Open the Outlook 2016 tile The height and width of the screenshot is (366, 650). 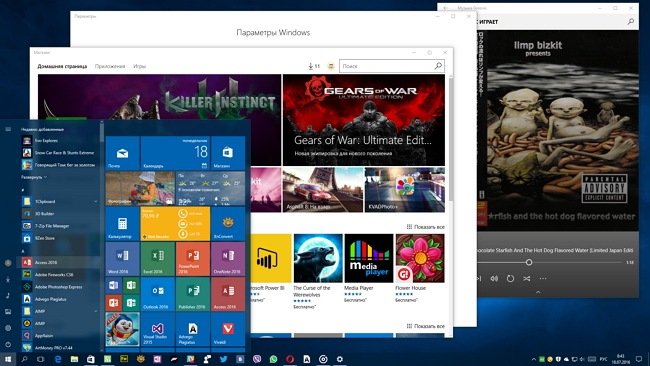[158, 294]
